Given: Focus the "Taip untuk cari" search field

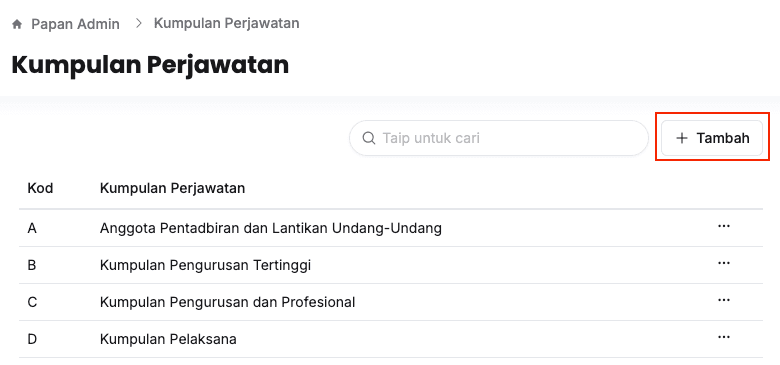Looking at the screenshot, I should [499, 138].
